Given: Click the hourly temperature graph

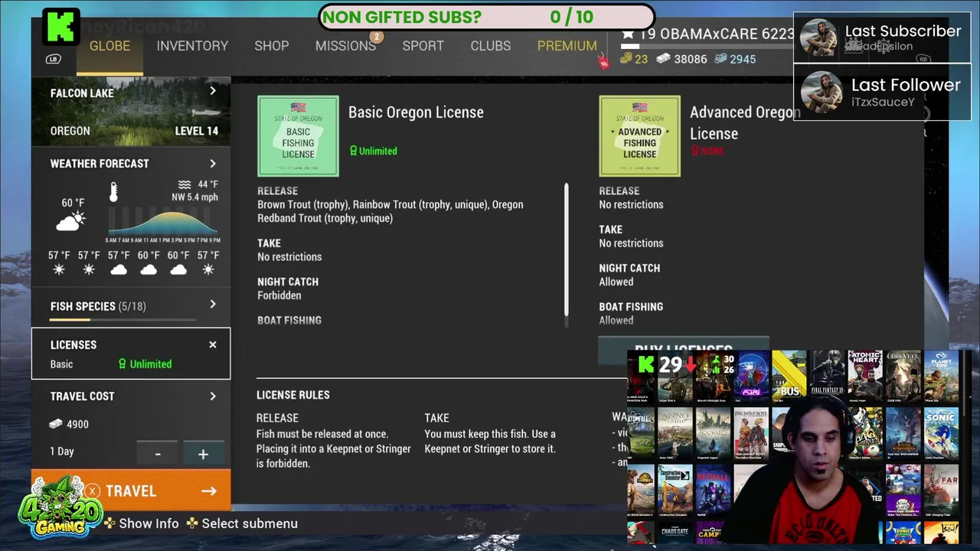Looking at the screenshot, I should pos(163,222).
